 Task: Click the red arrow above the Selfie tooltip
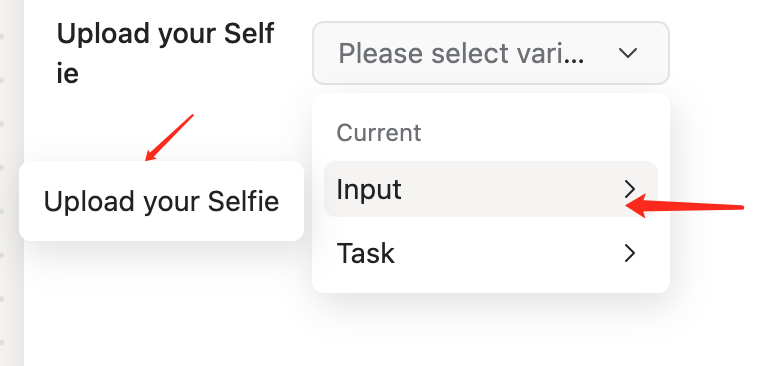point(169,138)
